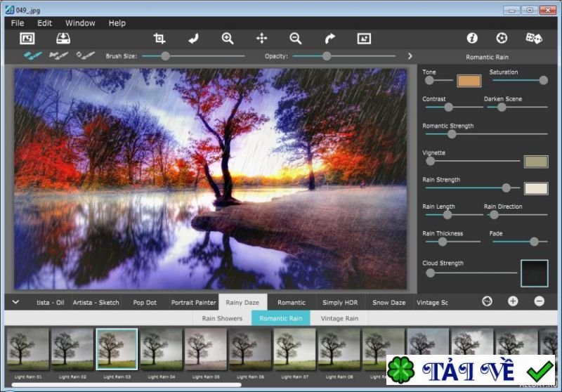Viewport: 562px width, 392px height.
Task: Select the Rain Showers sub-tab
Action: tap(222, 318)
